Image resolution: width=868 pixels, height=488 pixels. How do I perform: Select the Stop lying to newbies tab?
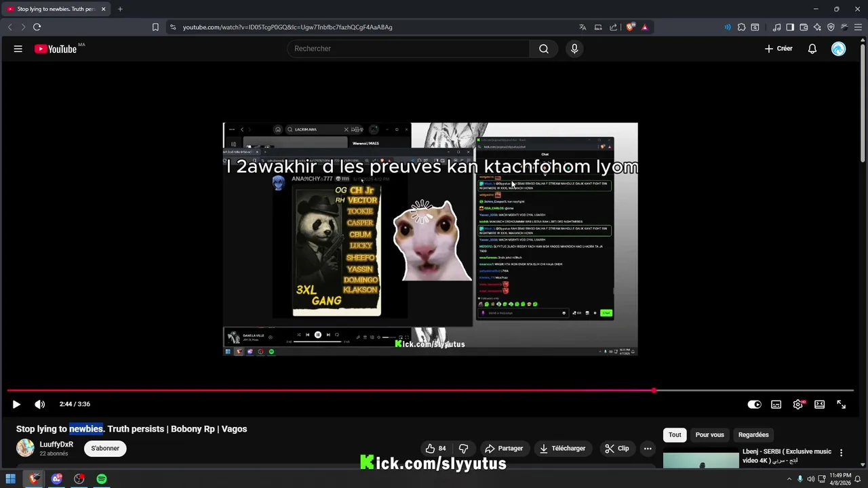(56, 9)
